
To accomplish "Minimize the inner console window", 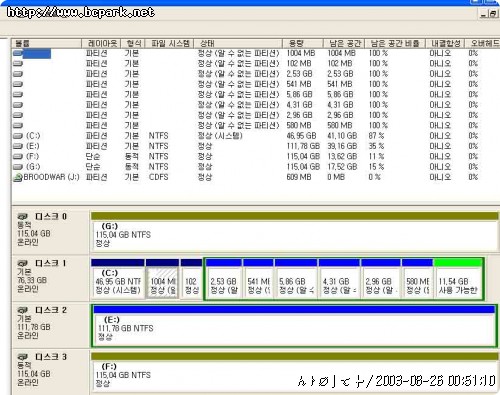I will [484, 14].
